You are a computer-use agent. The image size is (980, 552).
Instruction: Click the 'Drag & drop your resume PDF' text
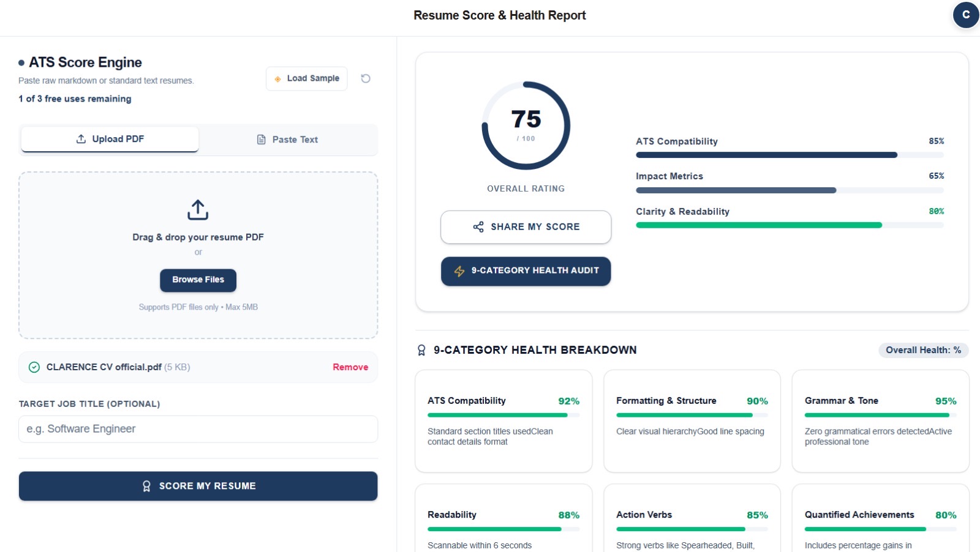[198, 237]
